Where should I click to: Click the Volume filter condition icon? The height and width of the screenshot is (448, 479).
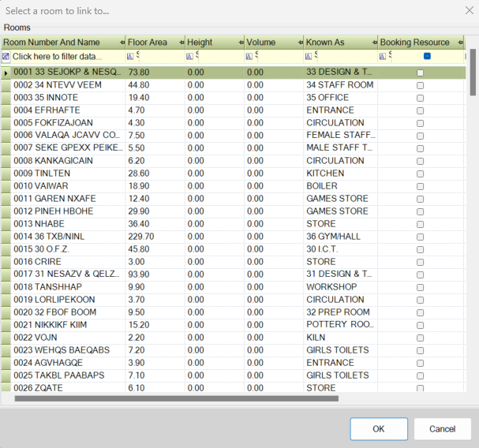pos(249,57)
